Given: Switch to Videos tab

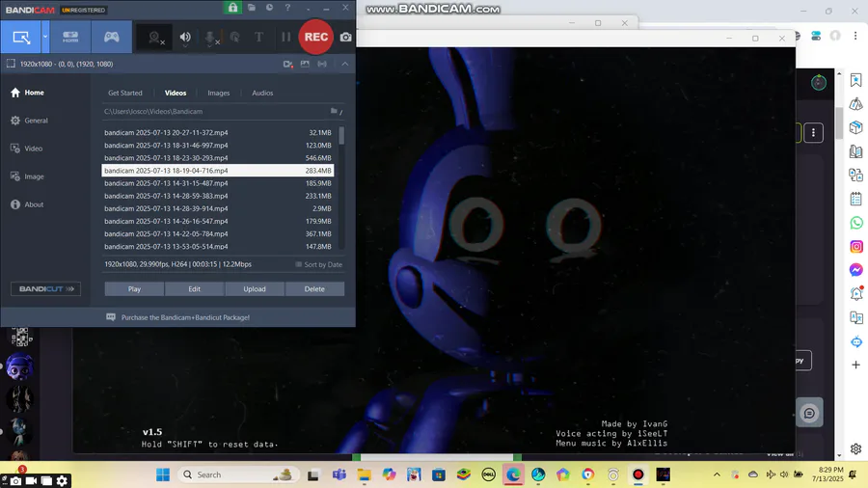Looking at the screenshot, I should (176, 93).
